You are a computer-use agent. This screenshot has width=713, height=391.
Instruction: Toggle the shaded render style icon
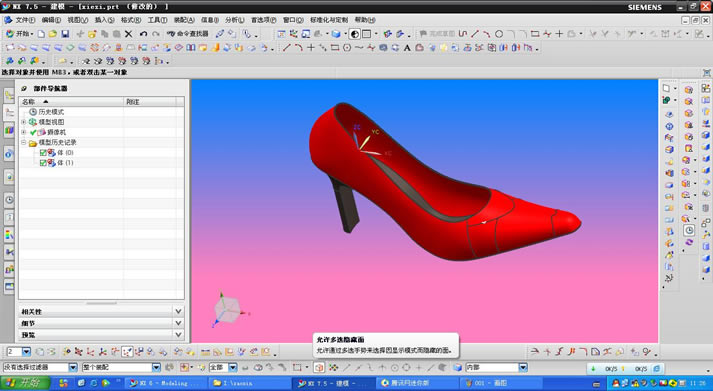pos(355,34)
